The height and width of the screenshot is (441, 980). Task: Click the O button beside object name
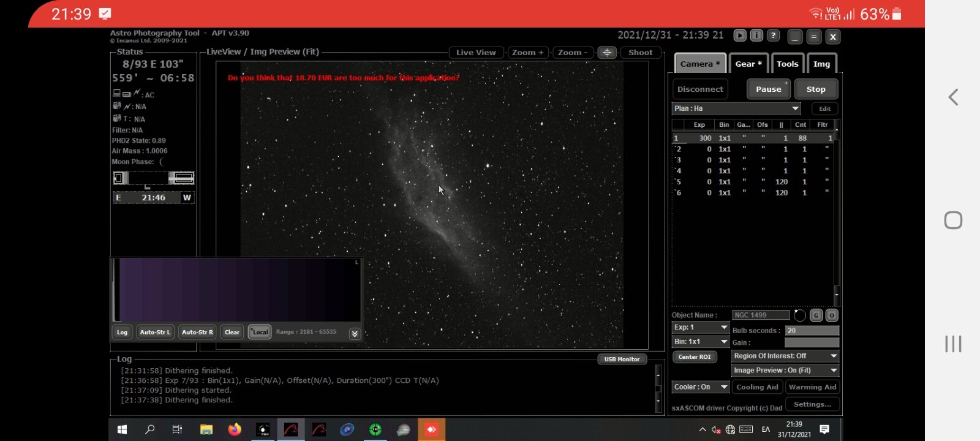(832, 315)
